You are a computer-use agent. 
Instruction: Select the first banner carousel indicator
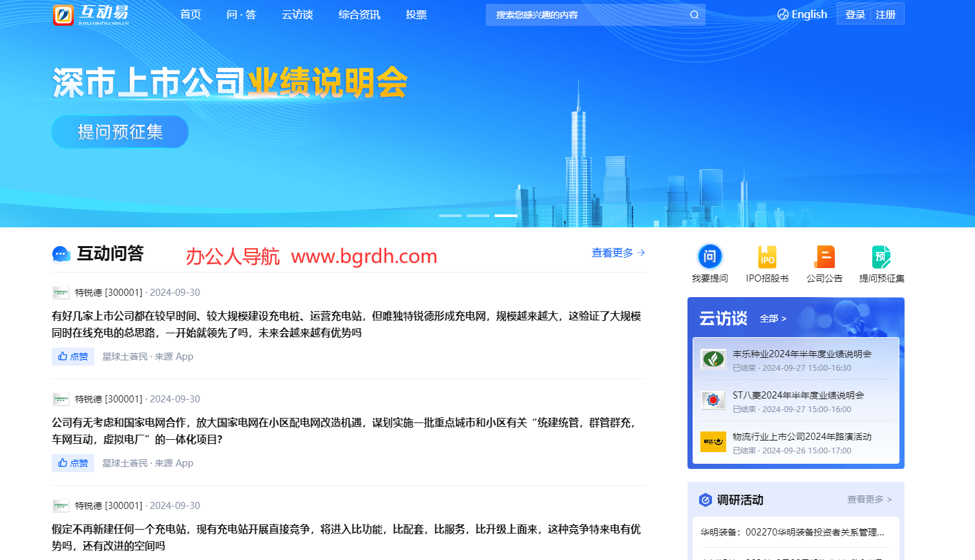tap(450, 216)
